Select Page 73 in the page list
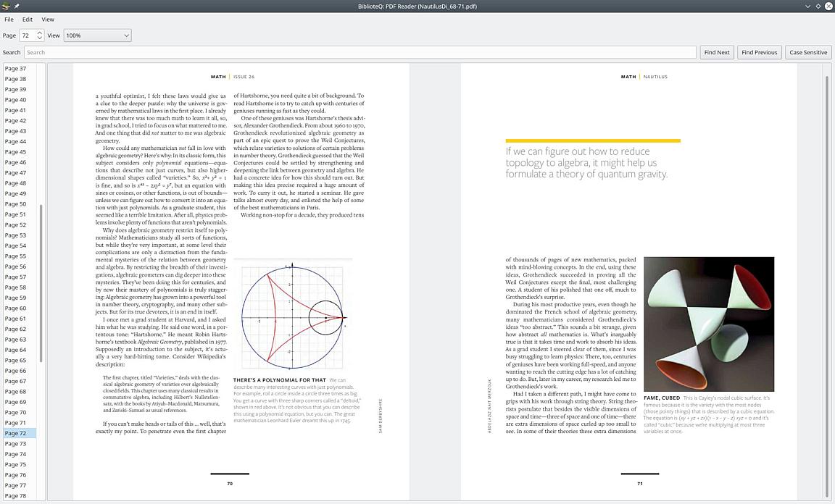This screenshot has width=835, height=504. point(20,444)
